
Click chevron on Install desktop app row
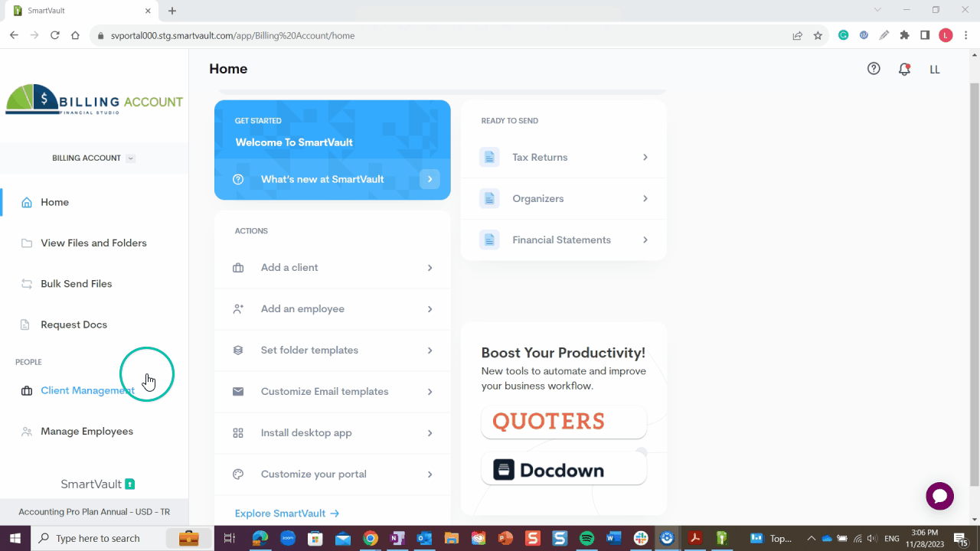430,433
